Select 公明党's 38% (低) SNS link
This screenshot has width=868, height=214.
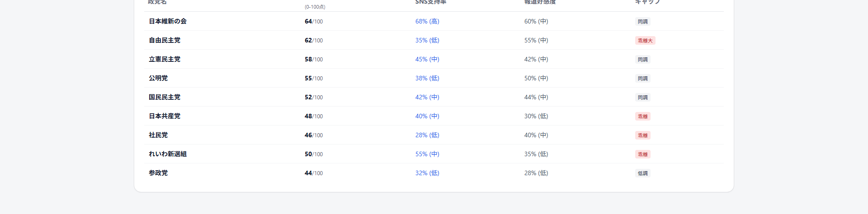427,78
